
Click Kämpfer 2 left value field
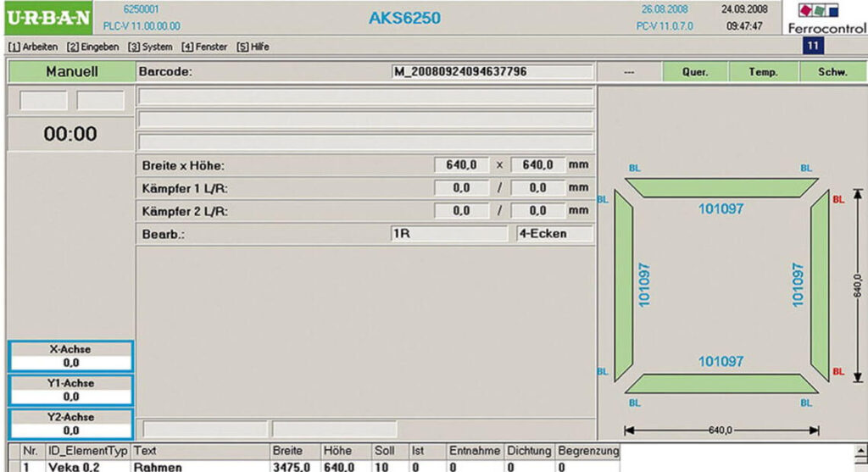pyautogui.click(x=462, y=211)
